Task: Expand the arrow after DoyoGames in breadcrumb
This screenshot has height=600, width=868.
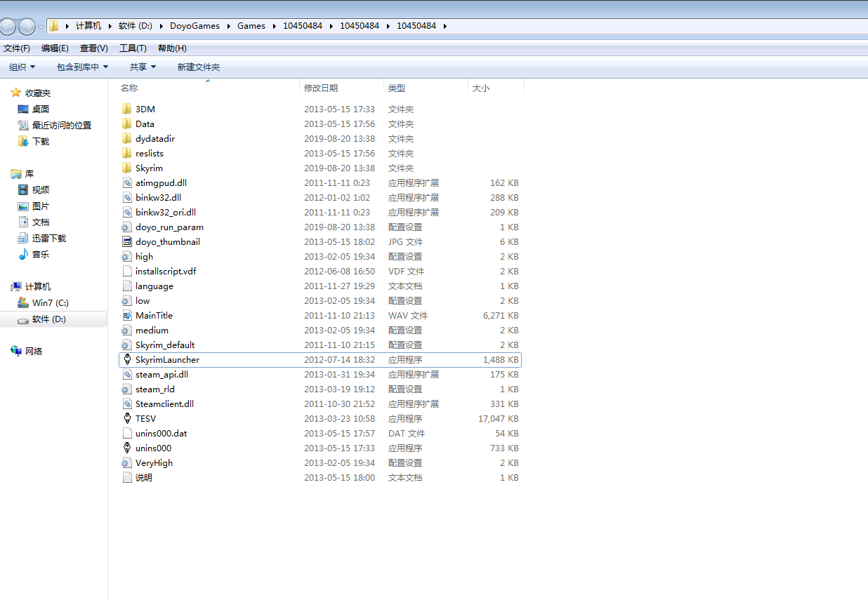Action: point(229,26)
